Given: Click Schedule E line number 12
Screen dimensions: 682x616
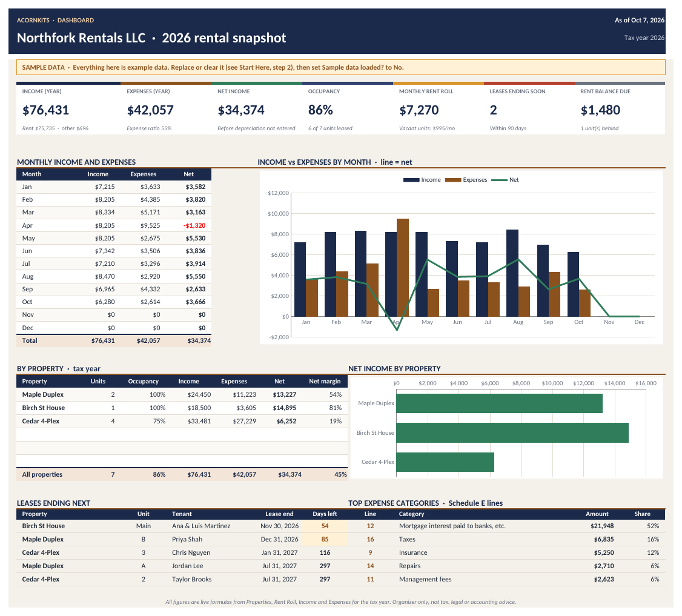Looking at the screenshot, I should [370, 526].
